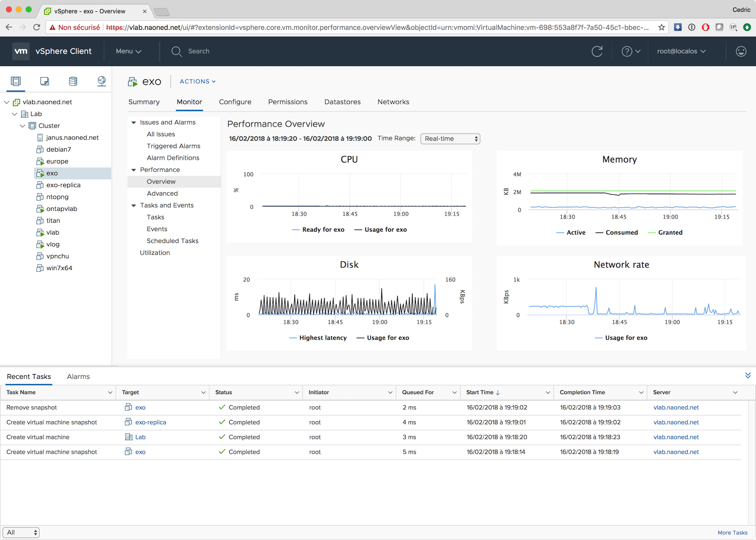Open the Events item under Tasks and Events
The image size is (756, 540).
pyautogui.click(x=157, y=229)
